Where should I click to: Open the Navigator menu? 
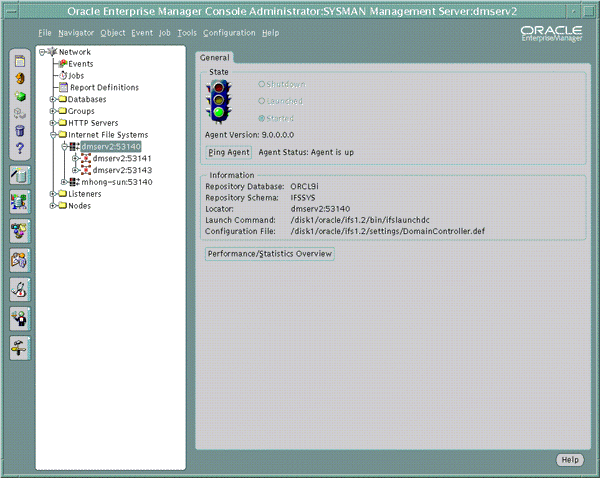(76, 33)
